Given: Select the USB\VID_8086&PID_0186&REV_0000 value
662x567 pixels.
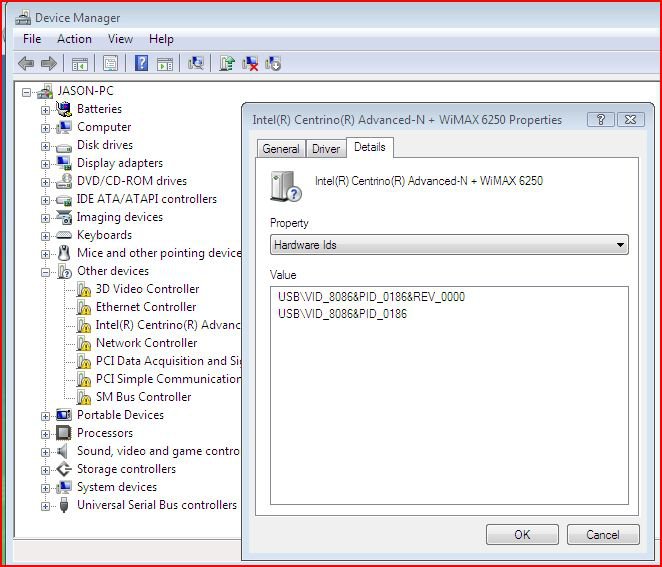Looking at the screenshot, I should pyautogui.click(x=371, y=296).
